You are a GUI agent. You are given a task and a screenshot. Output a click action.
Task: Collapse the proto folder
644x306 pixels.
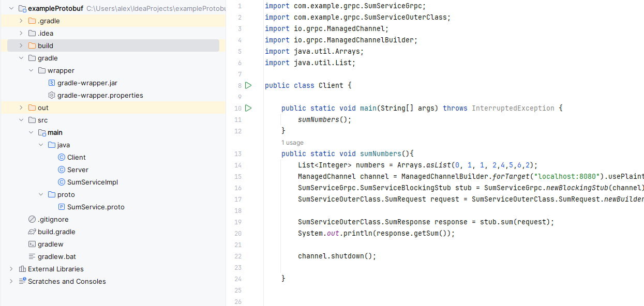coord(41,195)
